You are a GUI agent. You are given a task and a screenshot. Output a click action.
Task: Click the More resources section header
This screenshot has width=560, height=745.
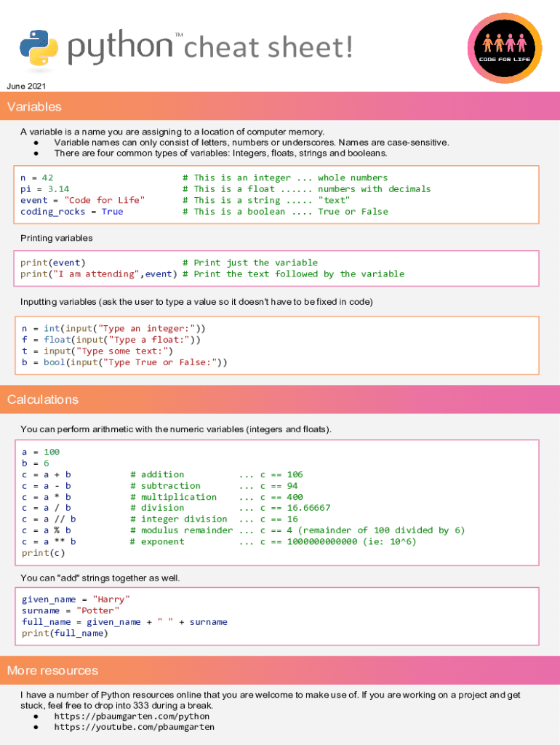coord(52,670)
